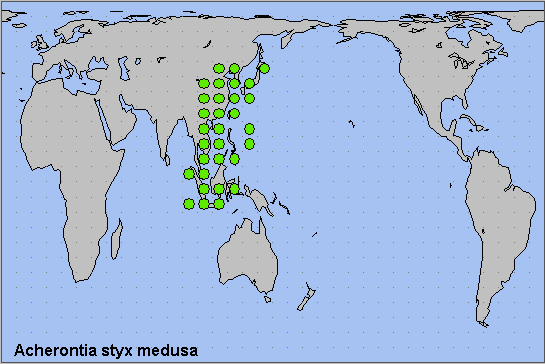This screenshot has width=545, height=364.
Task: Click the "Acherontia styx medusa" caption text
Action: point(106,350)
